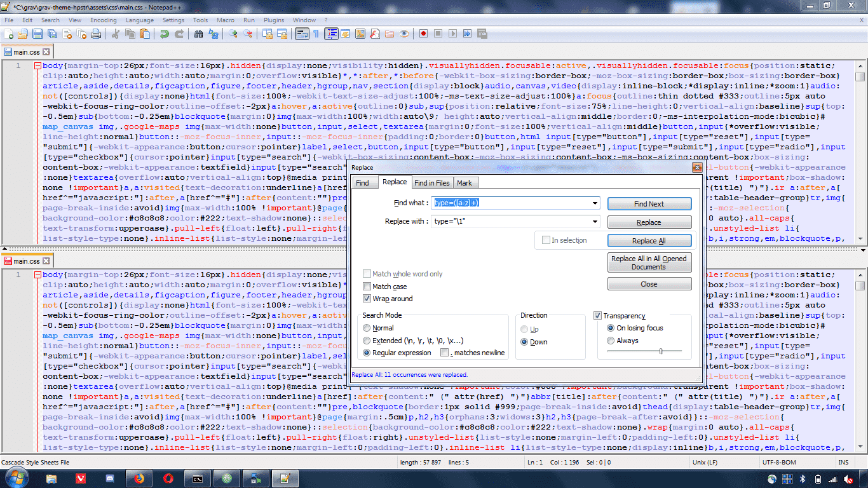The width and height of the screenshot is (868, 488).
Task: Click the New file toolbar icon
Action: tap(9, 34)
